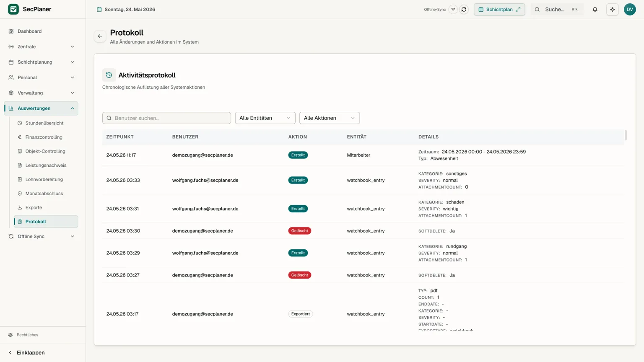This screenshot has width=644, height=362.
Task: Click the timestamp 24.05.26 03:33
Action: pyautogui.click(x=123, y=180)
